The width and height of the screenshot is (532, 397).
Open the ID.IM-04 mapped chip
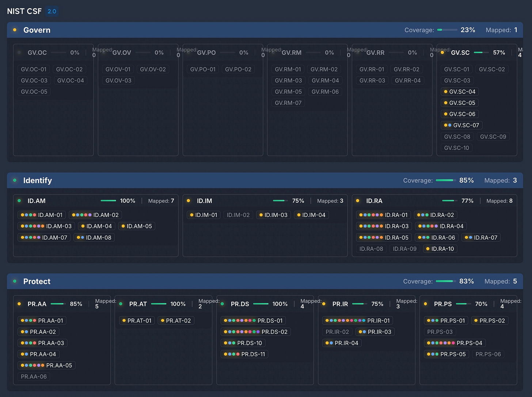tap(311, 215)
